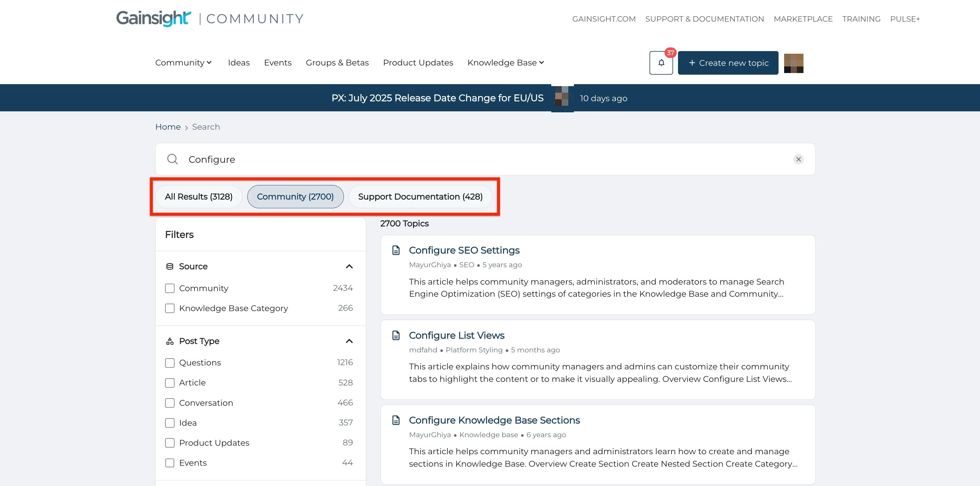
Task: Enable the Questions post type filter
Action: point(170,363)
